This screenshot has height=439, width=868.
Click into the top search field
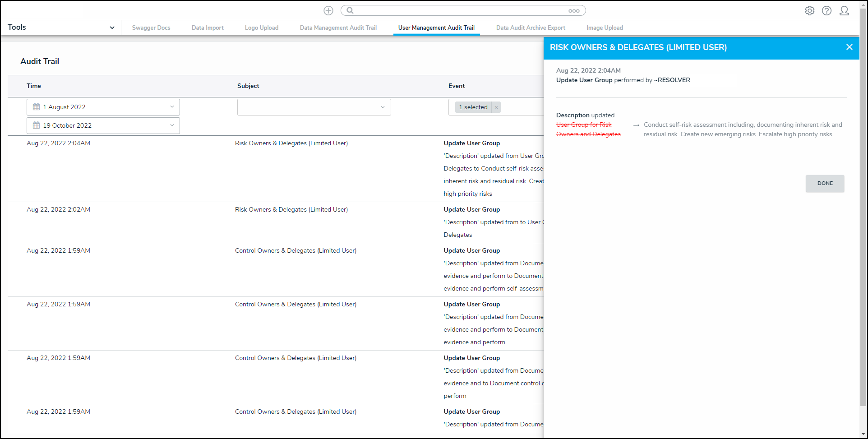pos(463,10)
